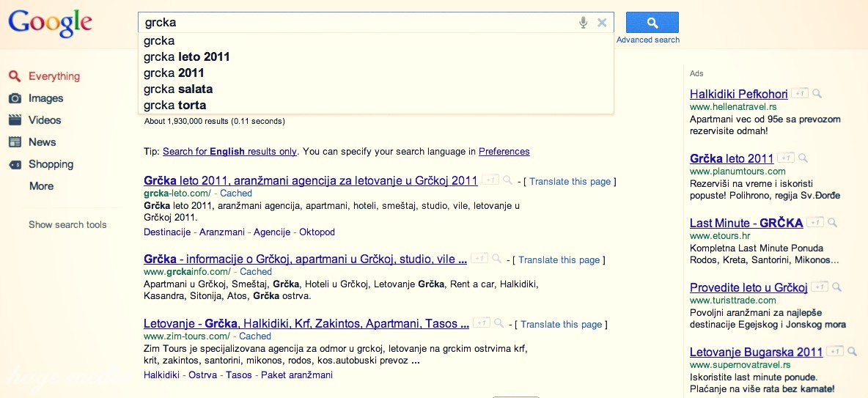The image size is (868, 398).
Task: Open result 'Letovanje - Grčka, Halkidiki, Krf'
Action: (x=306, y=323)
